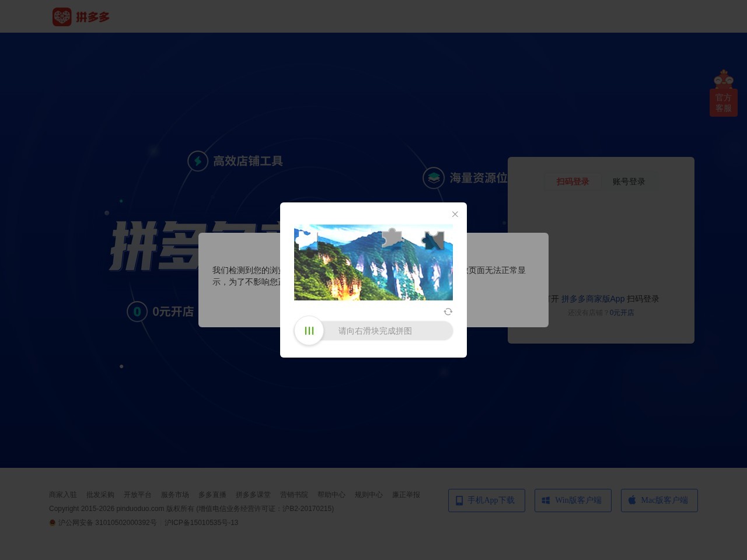This screenshot has height=560, width=747.
Task: Open 规则中心 footer link
Action: [369, 495]
